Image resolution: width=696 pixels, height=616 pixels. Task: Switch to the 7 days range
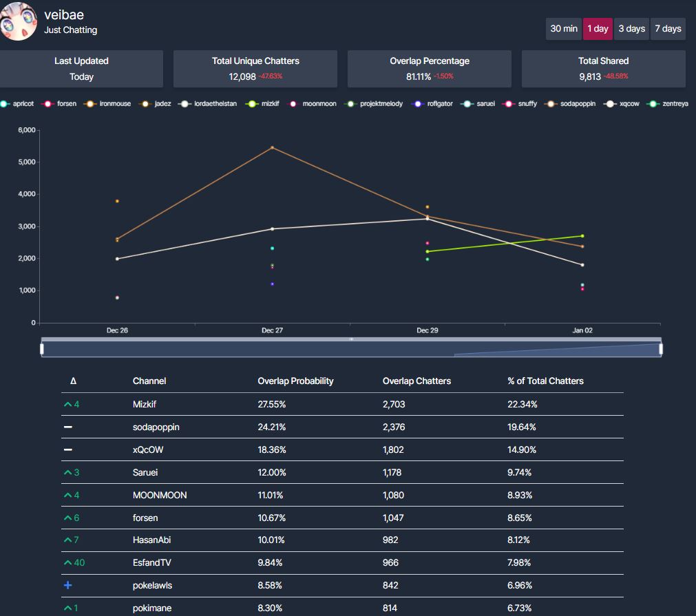pyautogui.click(x=668, y=29)
